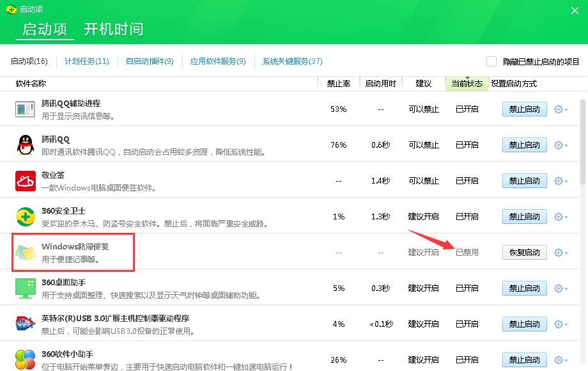Select the 360桌面助手 name text

tap(64, 282)
